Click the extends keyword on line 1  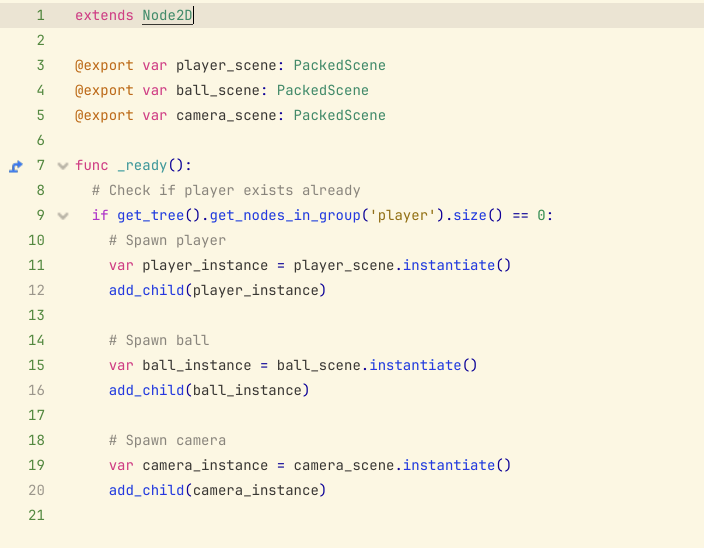click(104, 16)
